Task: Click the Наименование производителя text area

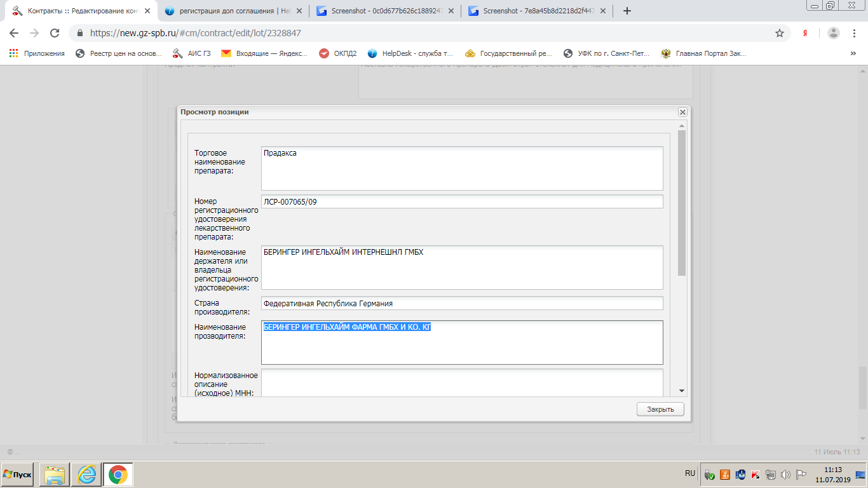Action: pos(462,342)
